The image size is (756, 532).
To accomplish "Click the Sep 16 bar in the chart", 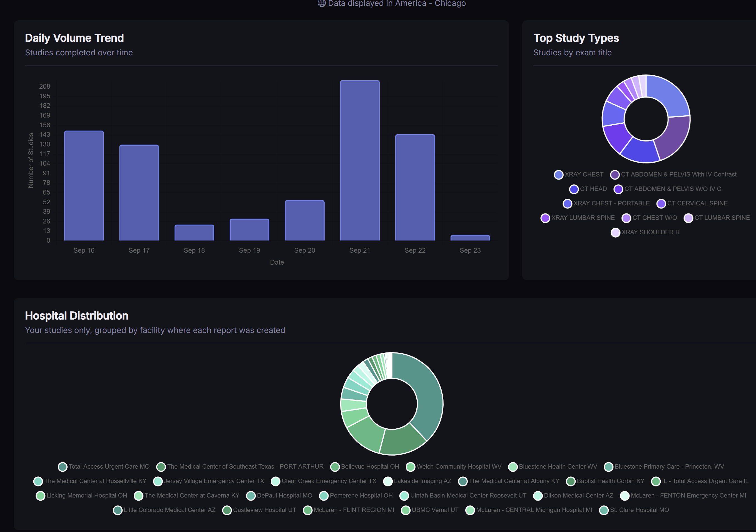I will click(x=84, y=186).
